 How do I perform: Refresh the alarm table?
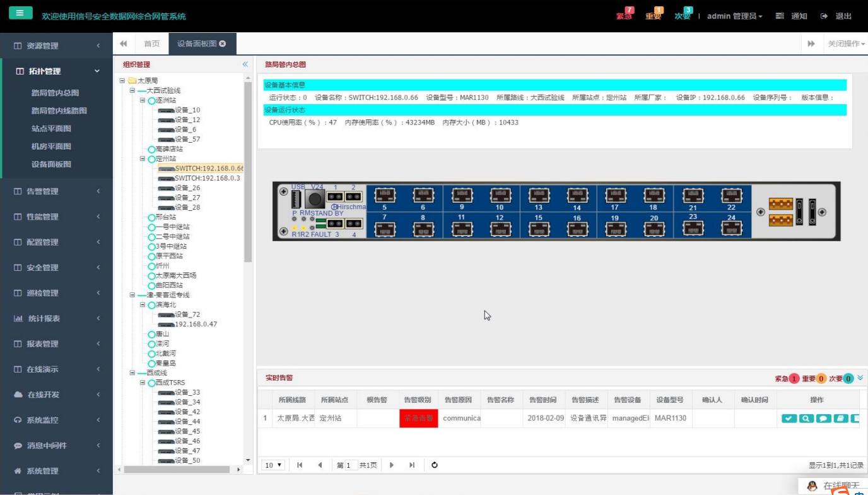point(435,465)
